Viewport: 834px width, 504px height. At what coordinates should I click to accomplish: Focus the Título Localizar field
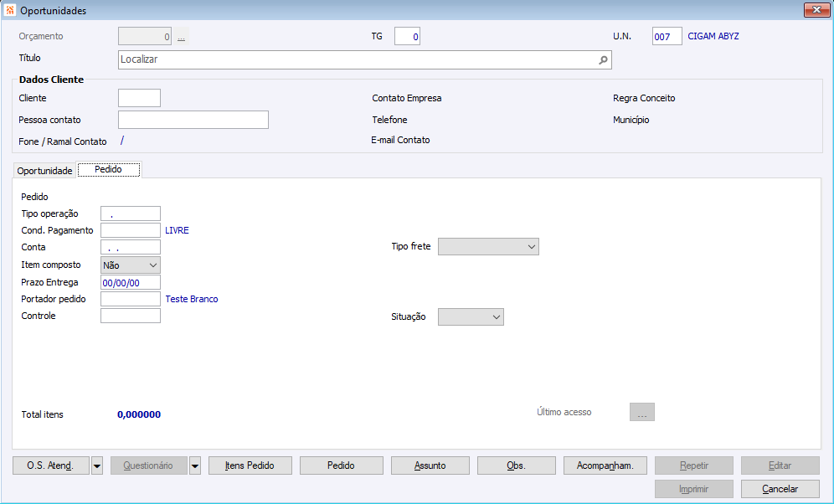(x=365, y=60)
